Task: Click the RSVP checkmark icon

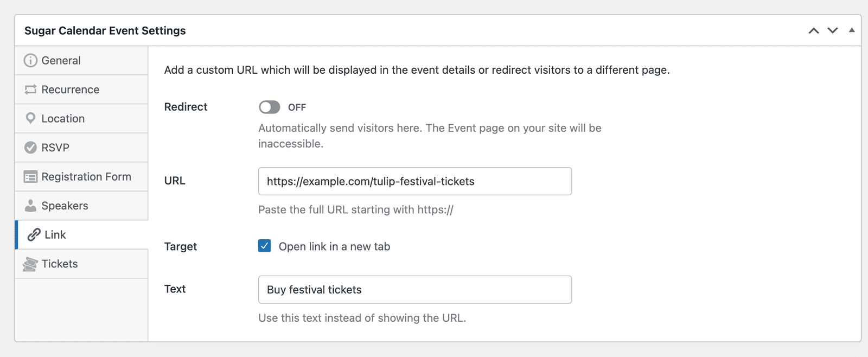Action: point(30,148)
